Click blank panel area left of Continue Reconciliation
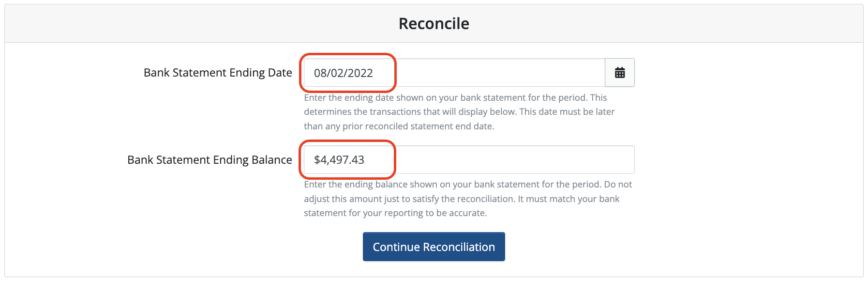This screenshot has width=868, height=281. [184, 247]
